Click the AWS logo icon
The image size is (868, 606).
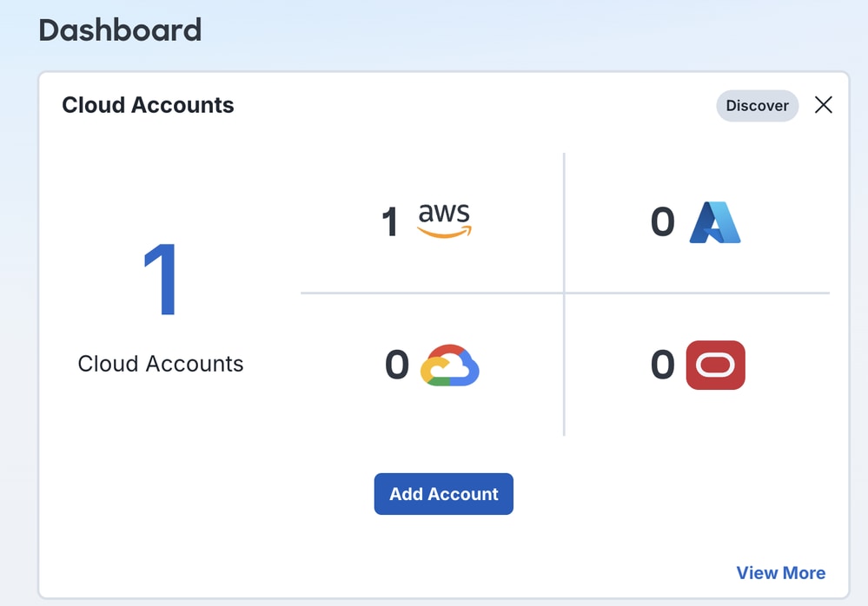[x=444, y=221]
